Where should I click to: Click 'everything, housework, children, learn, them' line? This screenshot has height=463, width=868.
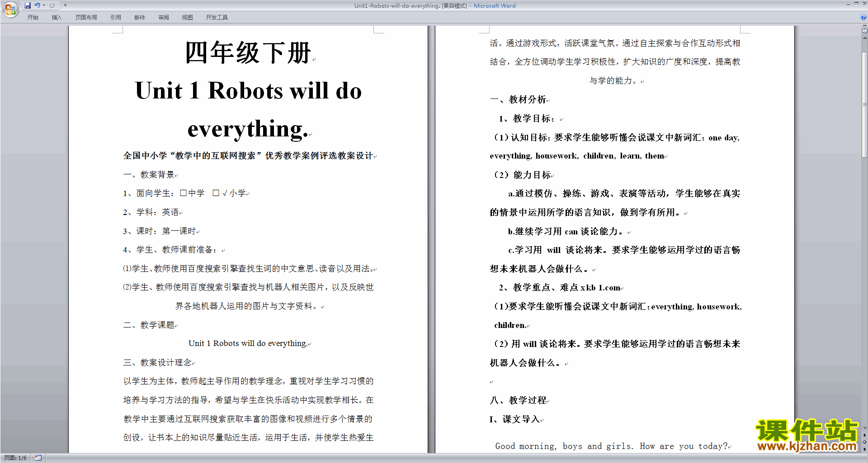point(577,156)
